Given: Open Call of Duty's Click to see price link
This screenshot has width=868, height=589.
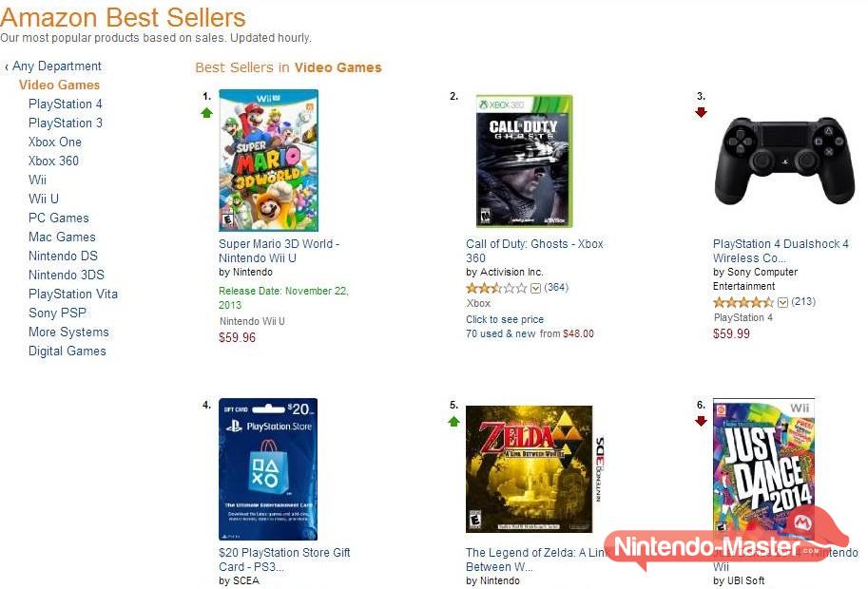Looking at the screenshot, I should (x=505, y=320).
